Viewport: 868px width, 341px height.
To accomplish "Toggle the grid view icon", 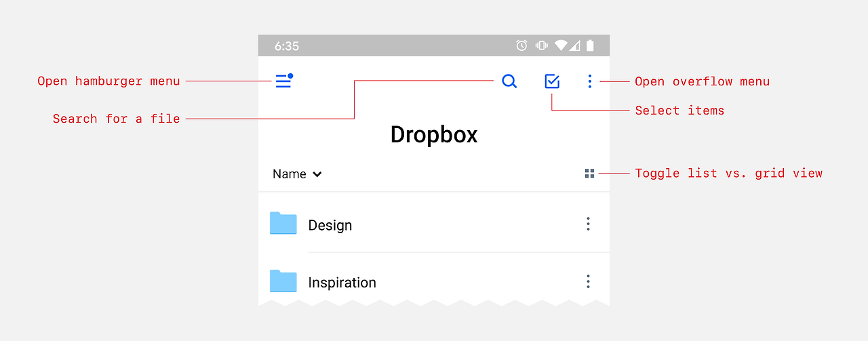I will 589,174.
